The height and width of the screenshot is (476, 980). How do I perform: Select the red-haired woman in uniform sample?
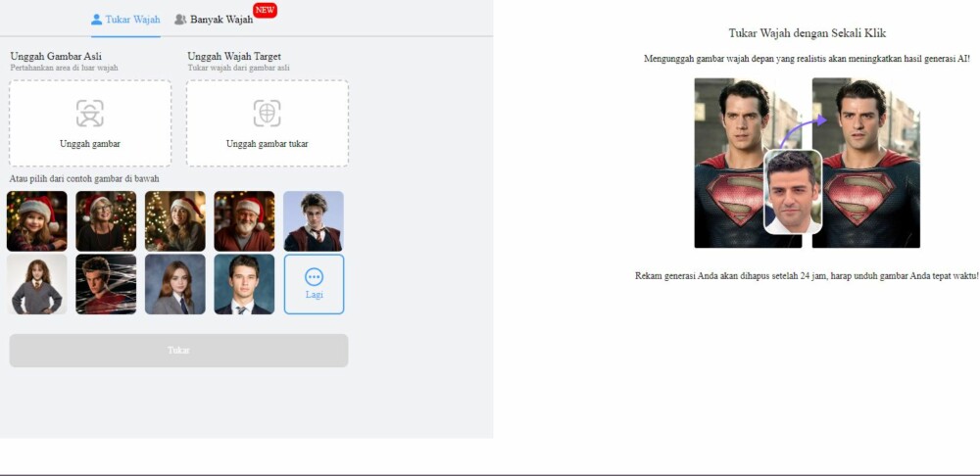pos(175,284)
